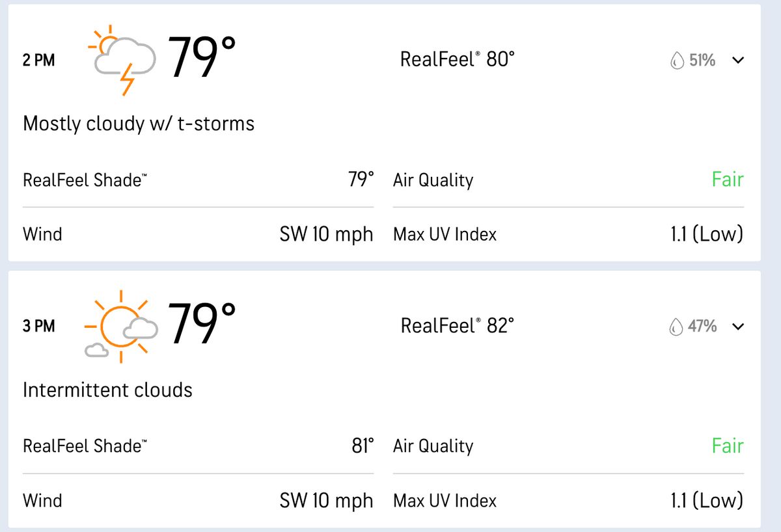
Task: Click the 51% precipitation chance
Action: tap(702, 60)
